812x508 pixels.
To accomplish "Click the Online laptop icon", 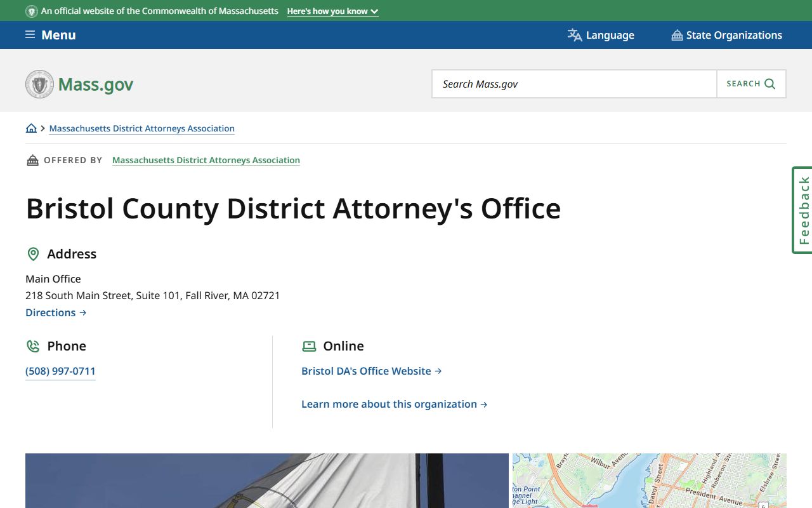I will [309, 346].
